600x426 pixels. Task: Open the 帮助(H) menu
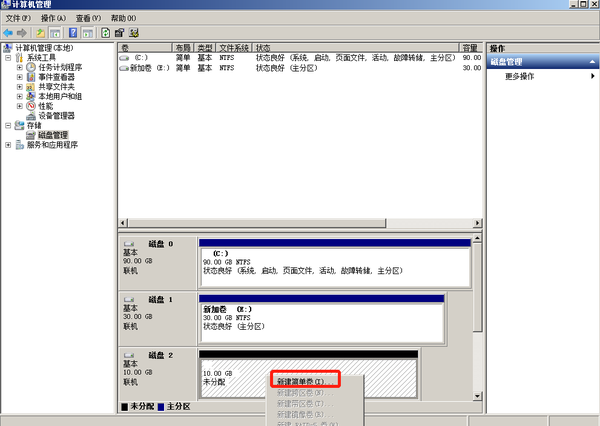pyautogui.click(x=123, y=18)
